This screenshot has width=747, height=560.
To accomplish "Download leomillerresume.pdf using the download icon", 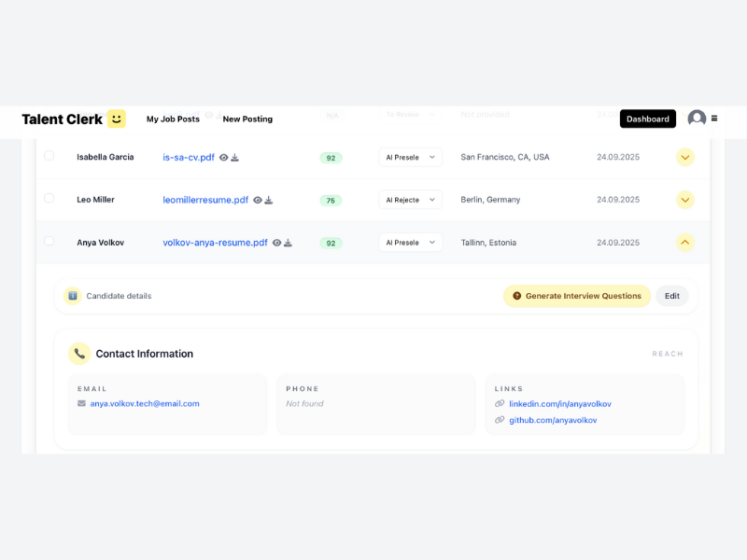I will click(269, 200).
